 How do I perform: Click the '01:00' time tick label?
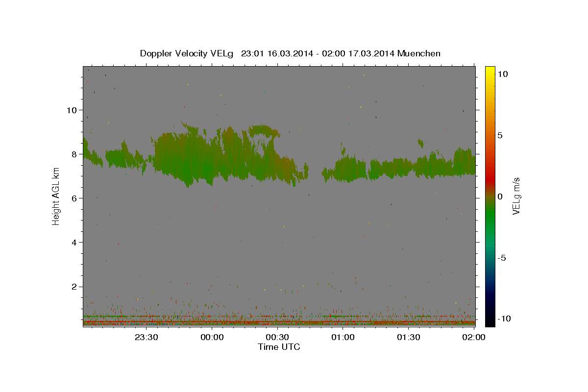click(x=343, y=337)
